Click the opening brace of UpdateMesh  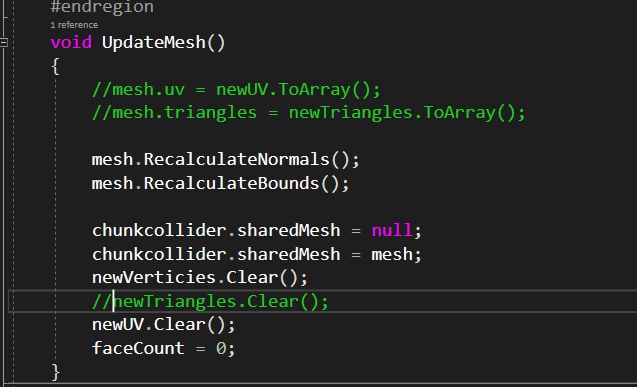pyautogui.click(x=56, y=66)
